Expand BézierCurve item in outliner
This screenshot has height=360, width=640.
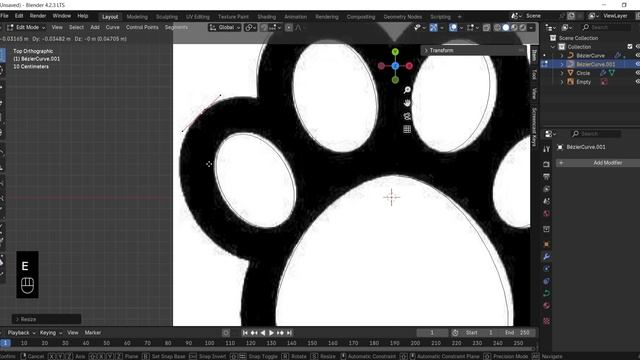(x=562, y=55)
